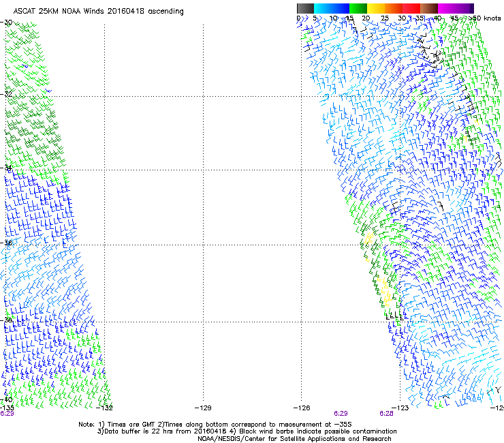The height and width of the screenshot is (443, 504).
Task: Select the '-132' longitude label
Action: (x=104, y=408)
